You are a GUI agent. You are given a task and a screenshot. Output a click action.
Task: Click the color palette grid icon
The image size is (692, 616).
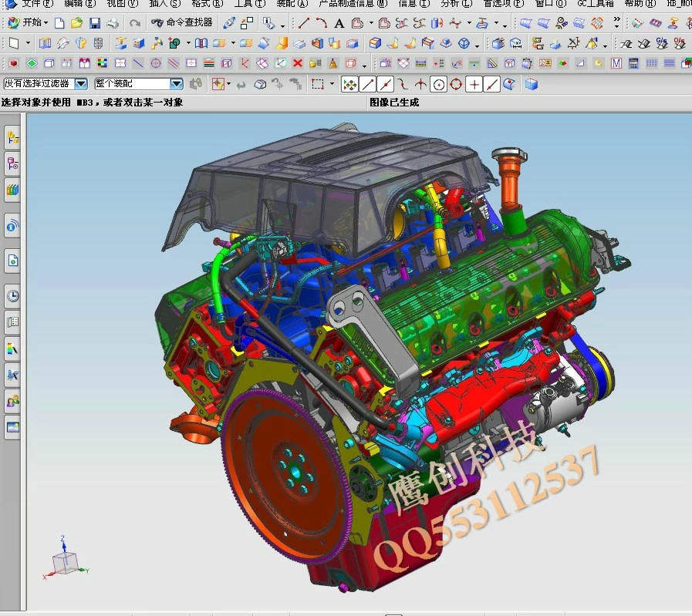[103, 63]
